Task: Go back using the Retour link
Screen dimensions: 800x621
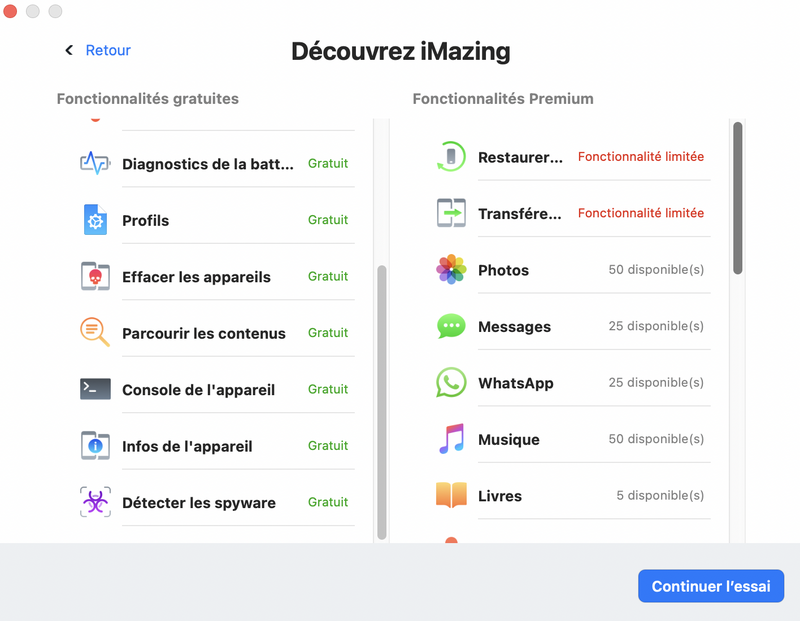Action: (x=108, y=50)
